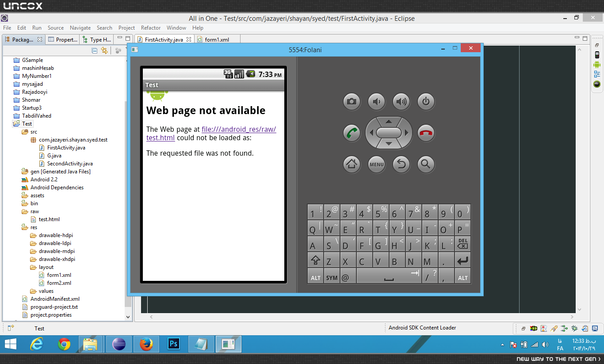Open the Android robot view on right trim
Viewport: 604px width, 364px height.
click(597, 65)
